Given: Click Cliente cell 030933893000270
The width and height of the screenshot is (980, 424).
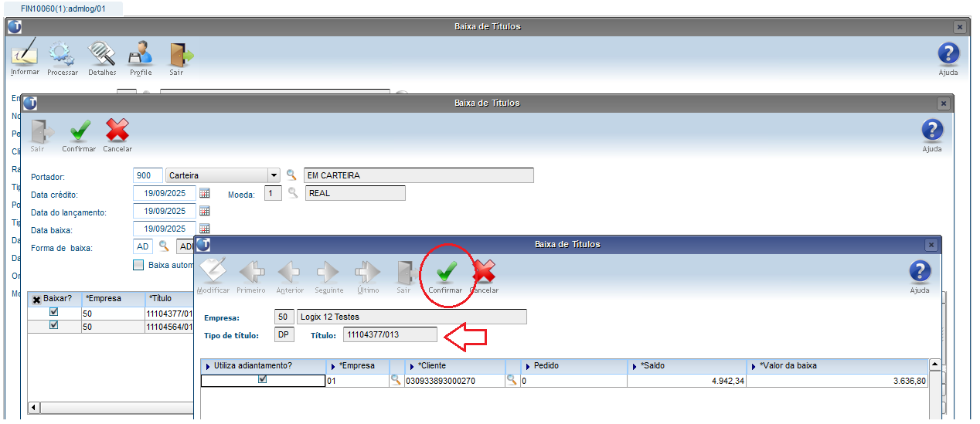Looking at the screenshot, I should [x=455, y=380].
